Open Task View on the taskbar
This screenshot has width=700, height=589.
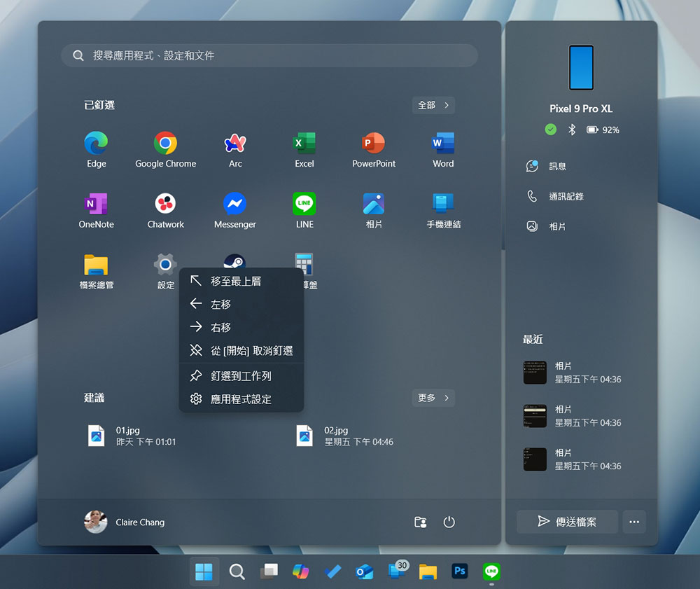[x=269, y=571]
